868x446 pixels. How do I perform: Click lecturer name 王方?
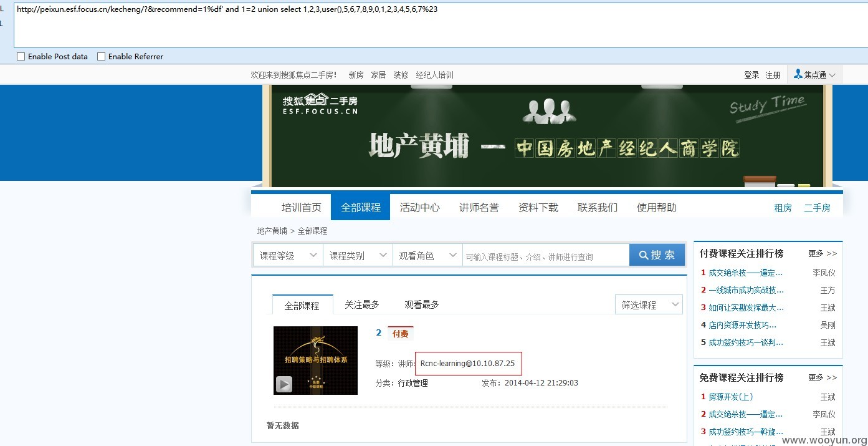click(827, 290)
